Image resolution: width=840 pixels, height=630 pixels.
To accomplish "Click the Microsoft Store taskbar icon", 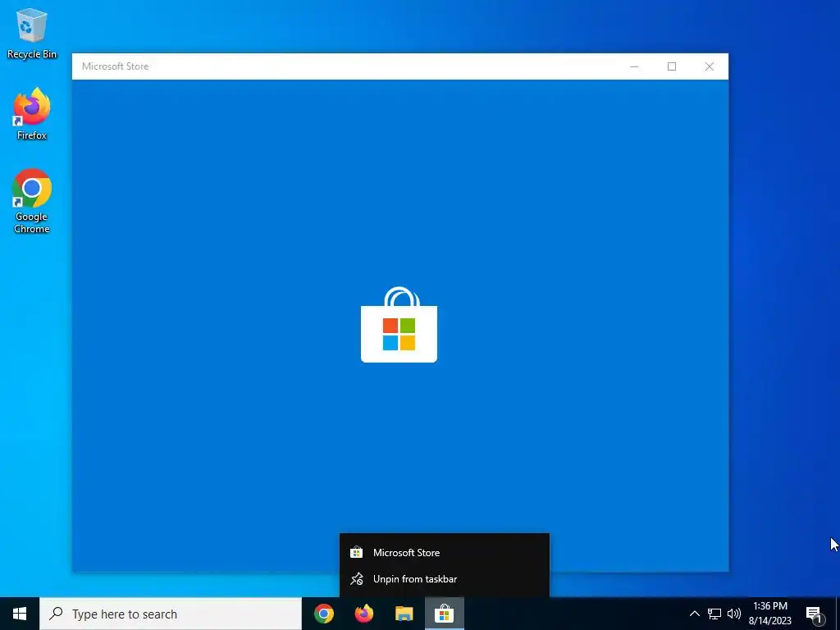I will coord(445,614).
